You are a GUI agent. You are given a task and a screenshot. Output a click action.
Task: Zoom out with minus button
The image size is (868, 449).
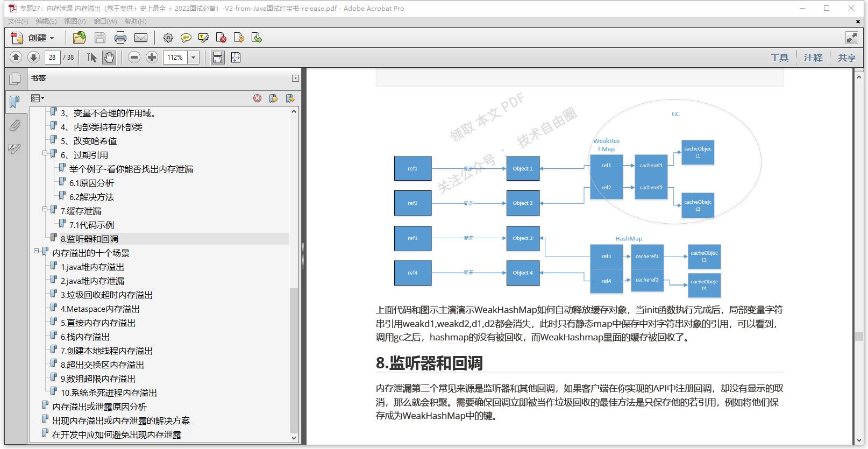click(x=134, y=57)
